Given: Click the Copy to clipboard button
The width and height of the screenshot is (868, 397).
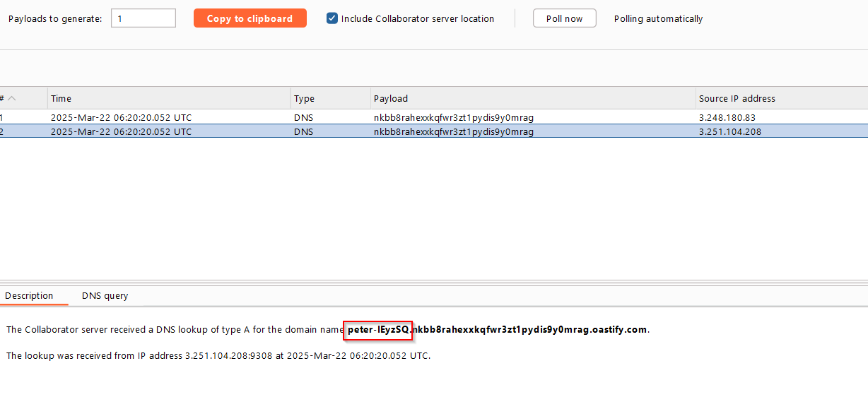Looking at the screenshot, I should (x=250, y=18).
